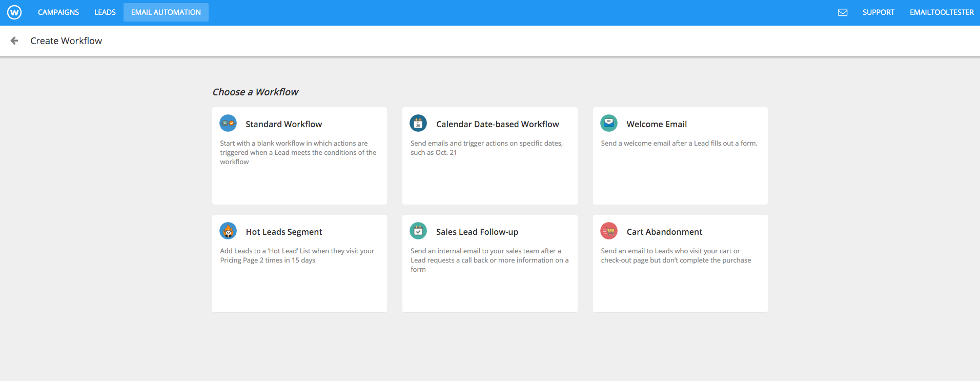Choose the Hot Leads Segment title
980x381 pixels.
coord(284,232)
